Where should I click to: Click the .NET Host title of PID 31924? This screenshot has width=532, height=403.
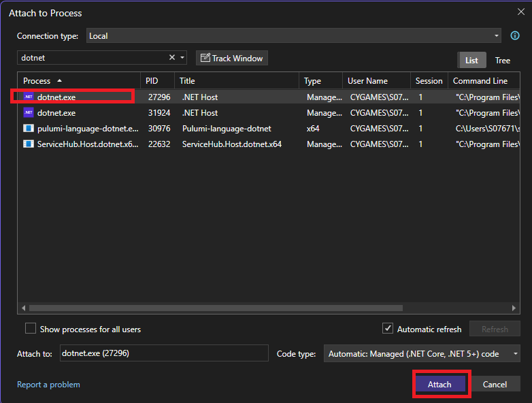200,113
